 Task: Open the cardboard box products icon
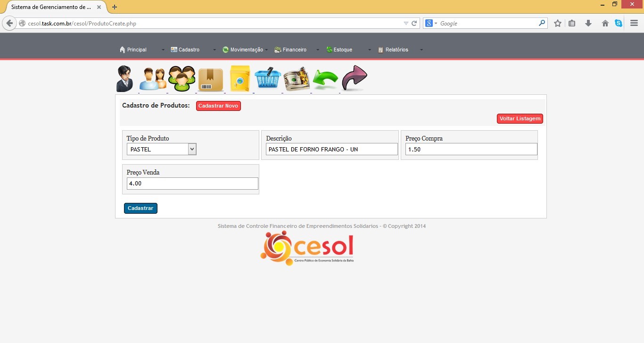[211, 80]
